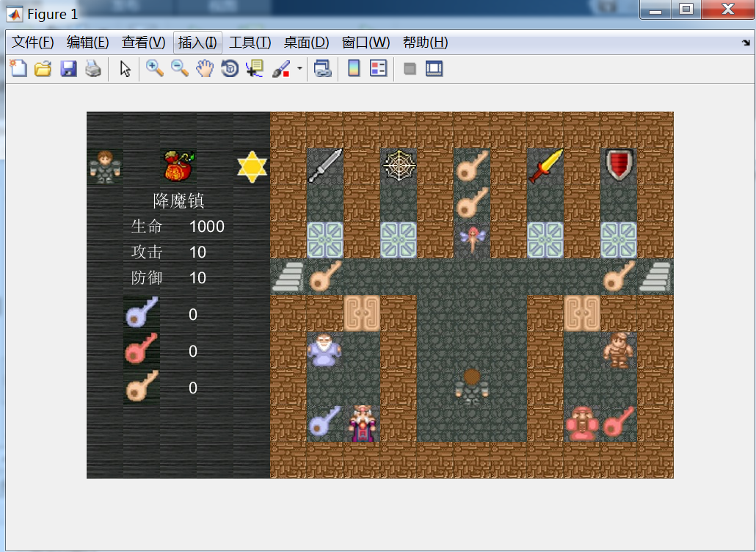Open the 帮助(H) menu
This screenshot has width=756, height=552.
tap(425, 43)
